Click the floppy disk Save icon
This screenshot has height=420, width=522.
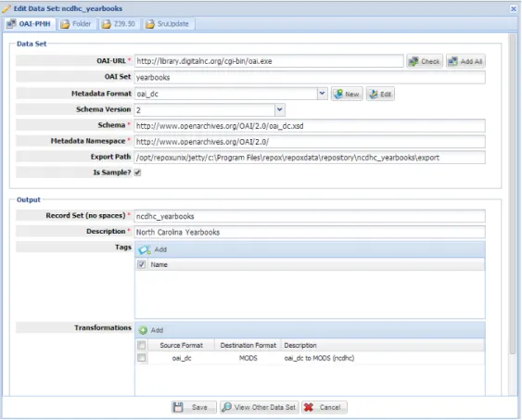coord(178,407)
